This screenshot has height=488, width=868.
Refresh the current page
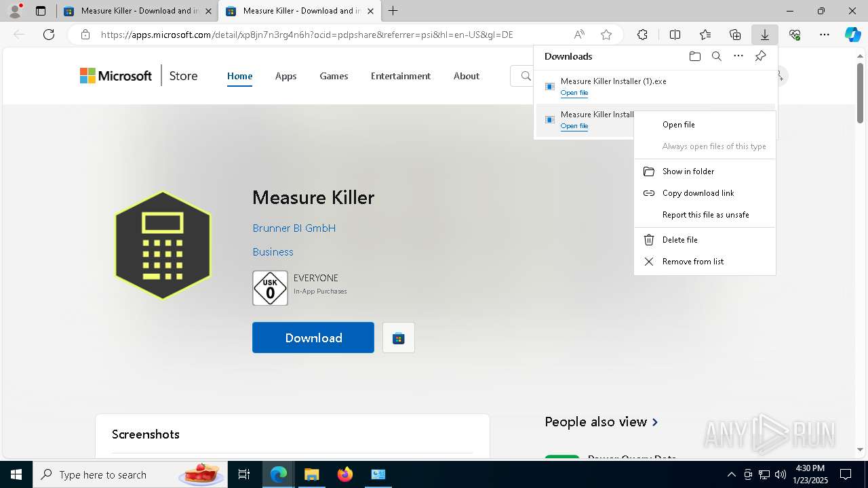point(49,35)
